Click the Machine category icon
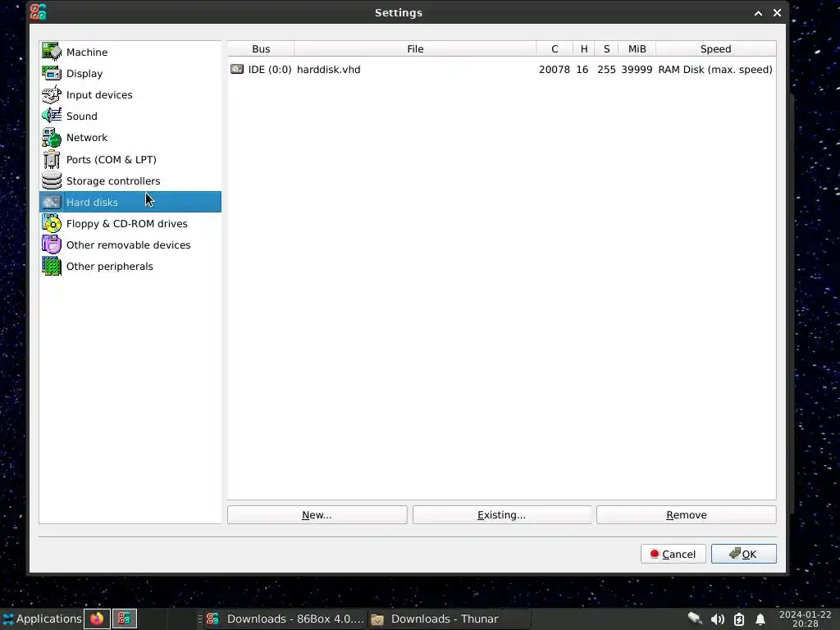The image size is (840, 630). tap(52, 52)
